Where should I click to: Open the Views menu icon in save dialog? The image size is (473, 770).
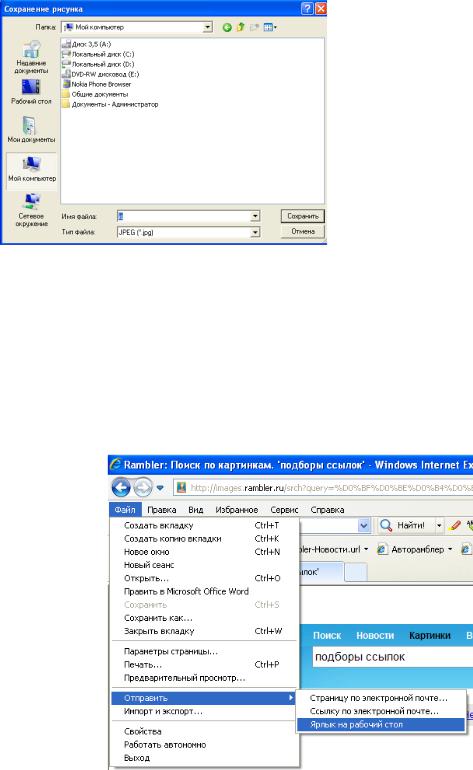click(270, 28)
